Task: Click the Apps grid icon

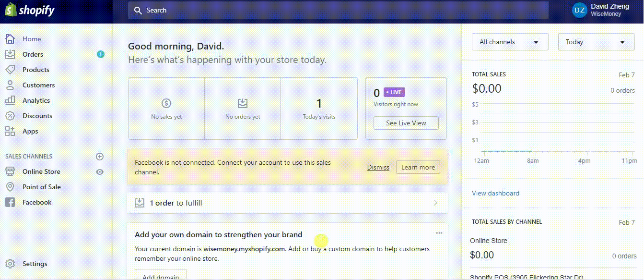Action: point(10,131)
